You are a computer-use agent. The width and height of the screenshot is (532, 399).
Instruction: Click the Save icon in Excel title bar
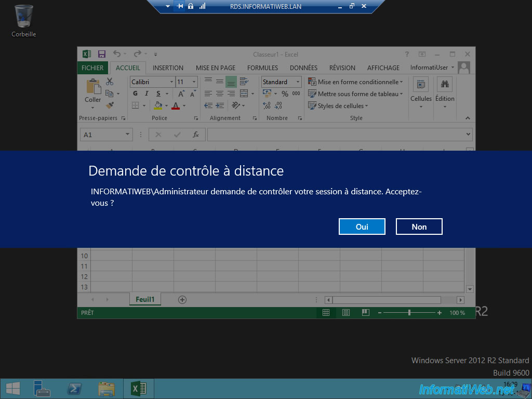pyautogui.click(x=101, y=54)
